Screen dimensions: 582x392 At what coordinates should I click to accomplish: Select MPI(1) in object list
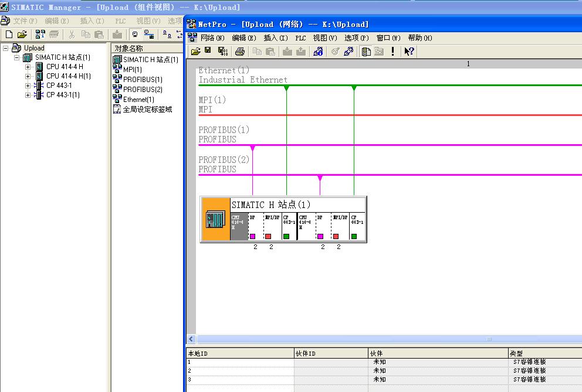point(132,69)
